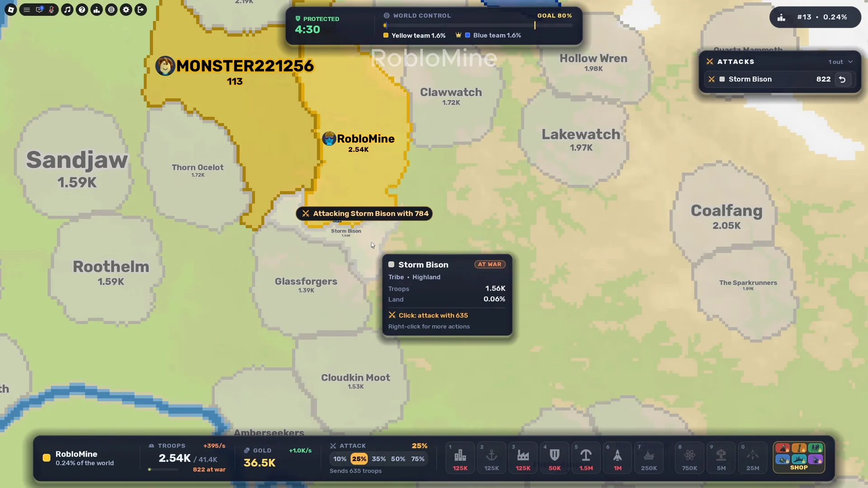Select the slot 5 item costing 1.5M
This screenshot has width=868, height=488.
click(x=586, y=458)
